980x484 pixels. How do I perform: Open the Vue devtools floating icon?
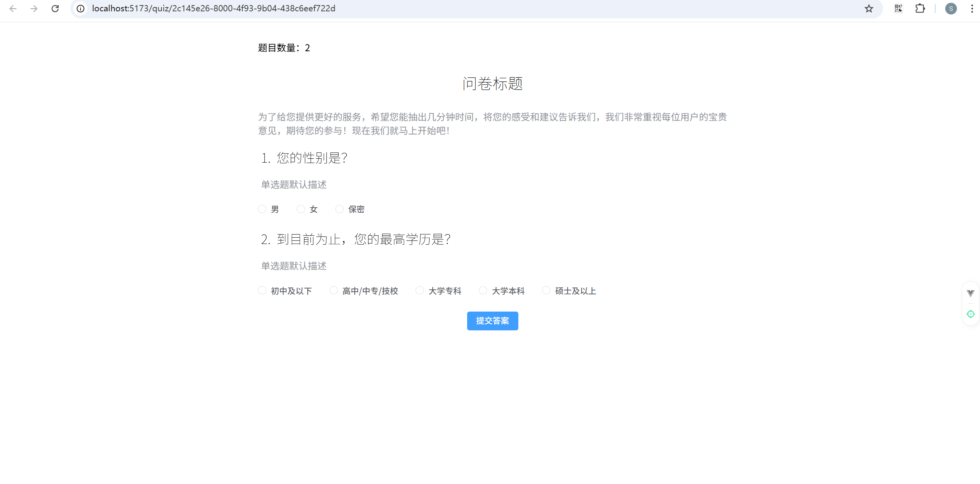[x=970, y=293]
